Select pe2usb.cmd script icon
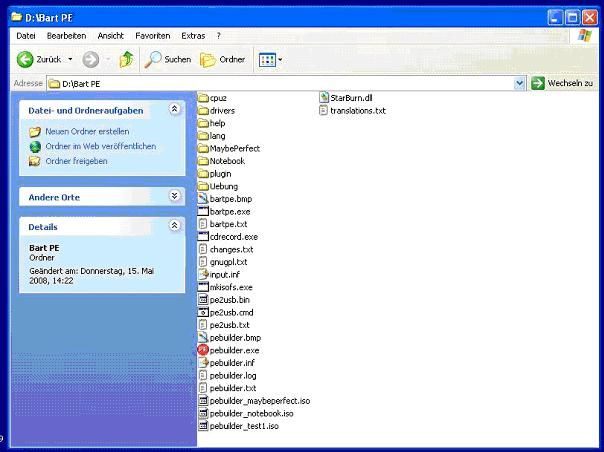The image size is (604, 452). (x=203, y=312)
